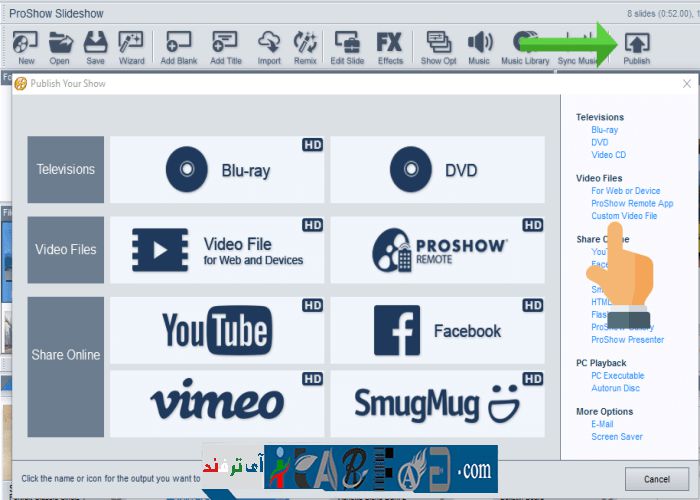Add a blank slide with Add Blank
This screenshot has height=500, width=700.
tap(179, 46)
